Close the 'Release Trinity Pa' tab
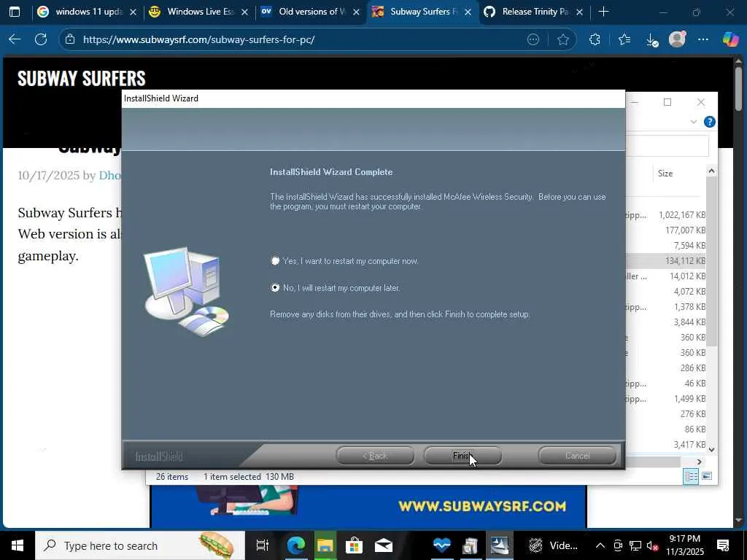Screen dimensions: 747x560 pyautogui.click(x=579, y=12)
